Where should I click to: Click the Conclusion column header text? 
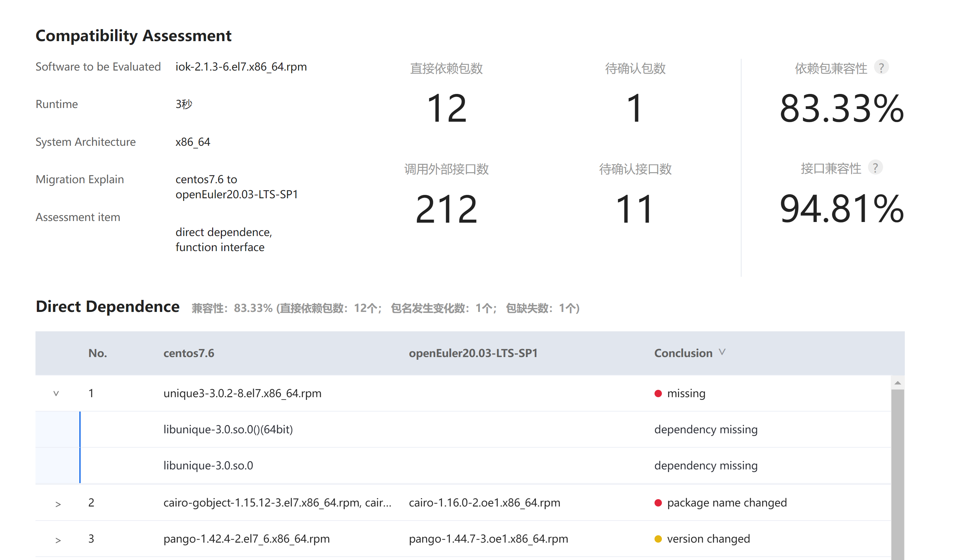click(x=683, y=353)
